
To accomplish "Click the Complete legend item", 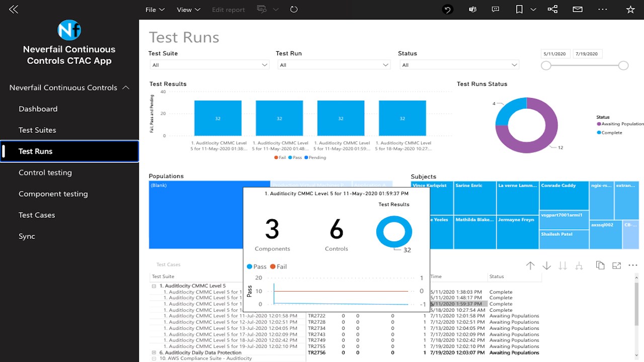I will (610, 133).
